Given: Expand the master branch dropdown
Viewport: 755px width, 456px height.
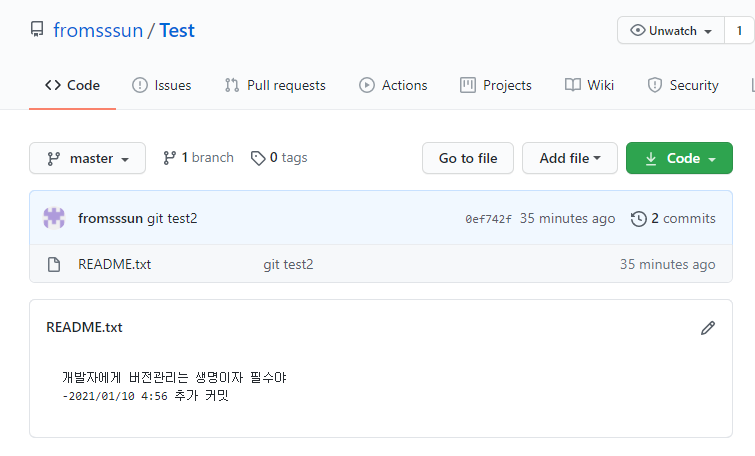Looking at the screenshot, I should click(x=87, y=158).
